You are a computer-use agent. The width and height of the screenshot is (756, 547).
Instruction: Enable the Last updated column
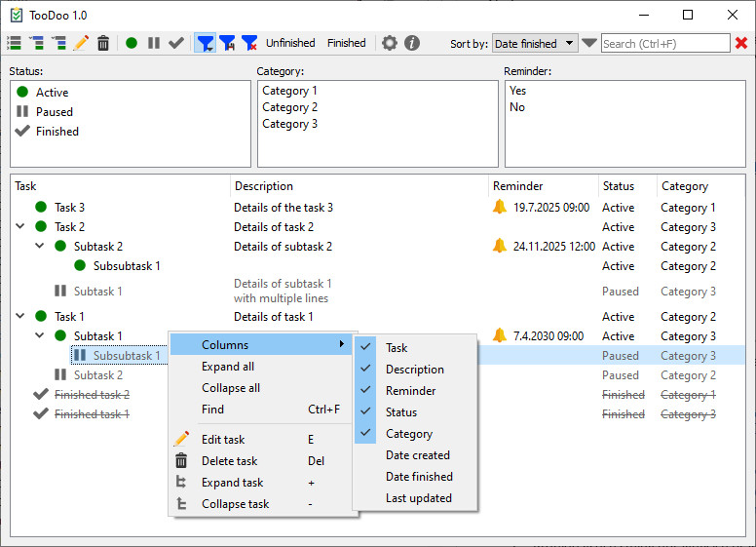[417, 498]
